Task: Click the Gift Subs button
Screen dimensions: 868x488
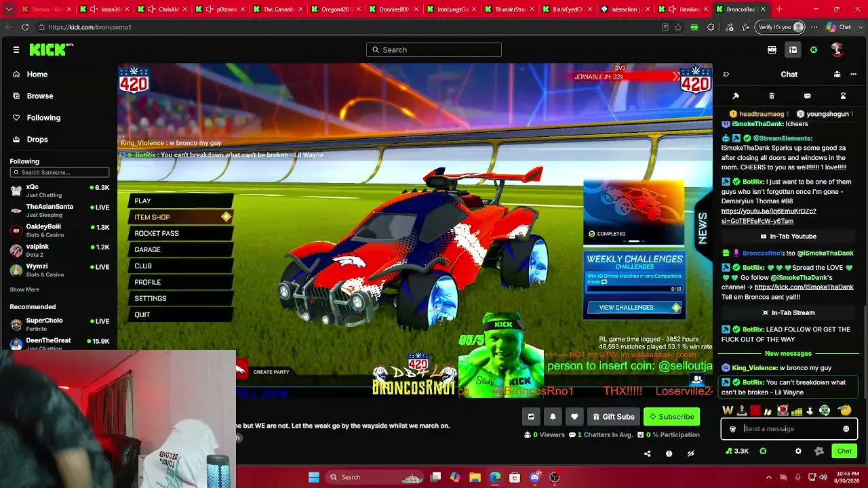Action: (x=613, y=417)
